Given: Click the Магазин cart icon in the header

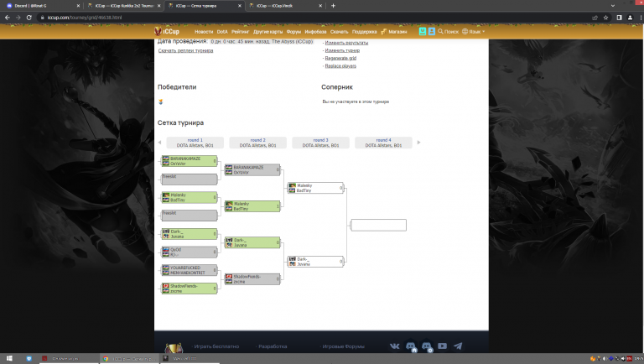Looking at the screenshot, I should click(383, 31).
